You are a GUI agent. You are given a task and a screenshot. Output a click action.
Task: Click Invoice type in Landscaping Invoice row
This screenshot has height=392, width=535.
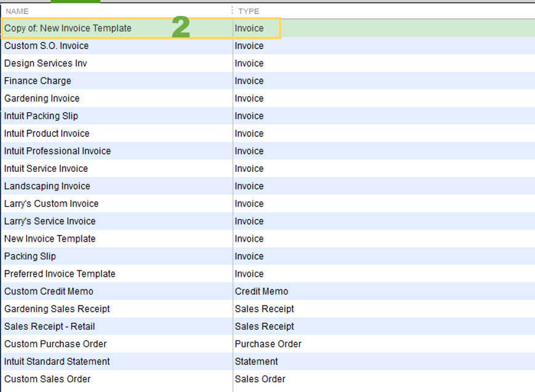[249, 186]
